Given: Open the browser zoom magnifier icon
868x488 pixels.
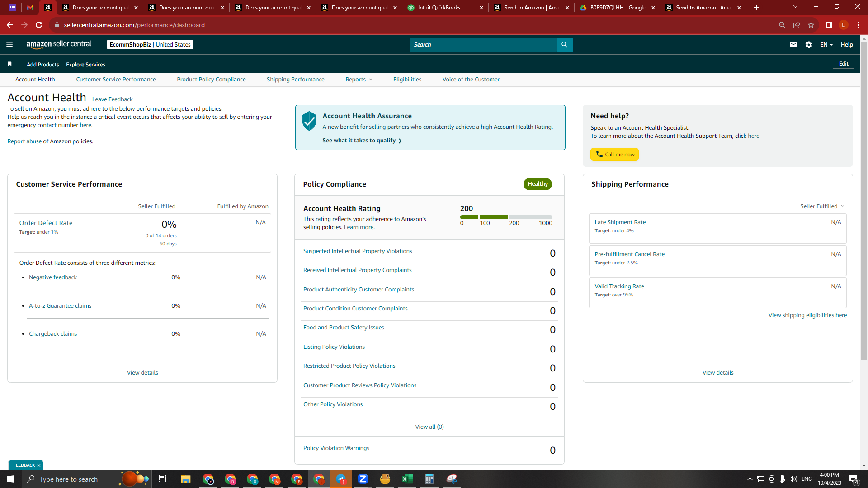Looking at the screenshot, I should (x=782, y=25).
